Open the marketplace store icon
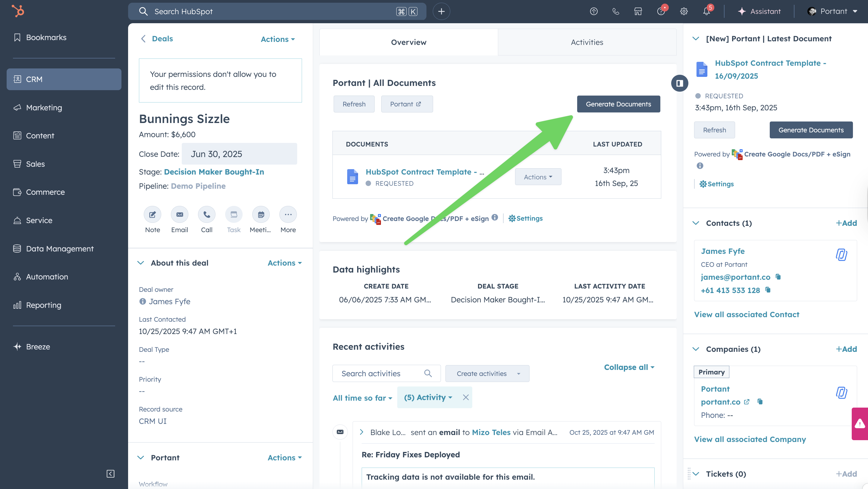This screenshot has height=489, width=868. click(638, 11)
